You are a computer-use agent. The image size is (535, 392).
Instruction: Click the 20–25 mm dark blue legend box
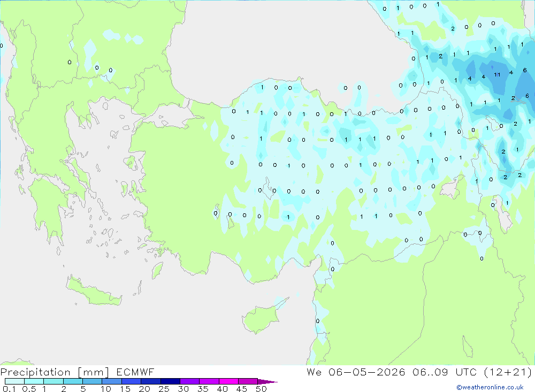click(x=151, y=381)
